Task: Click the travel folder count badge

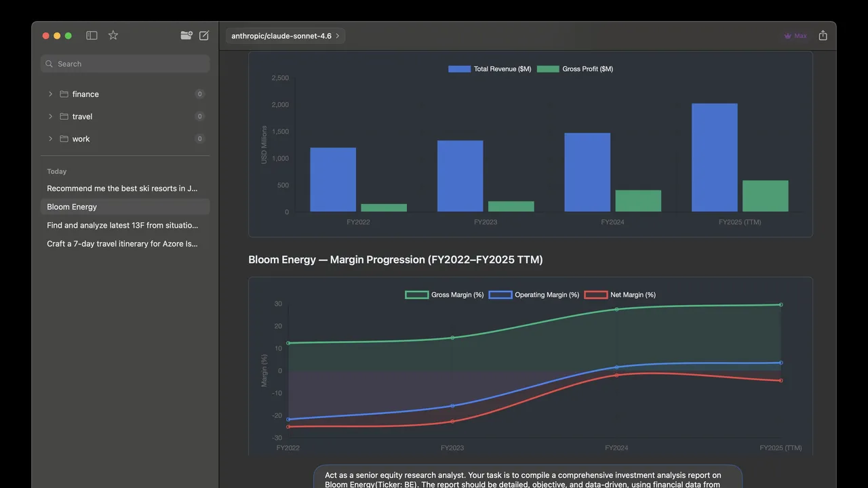Action: (199, 117)
